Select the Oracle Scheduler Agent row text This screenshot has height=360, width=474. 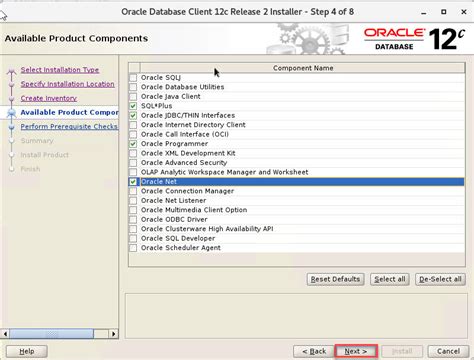[181, 248]
